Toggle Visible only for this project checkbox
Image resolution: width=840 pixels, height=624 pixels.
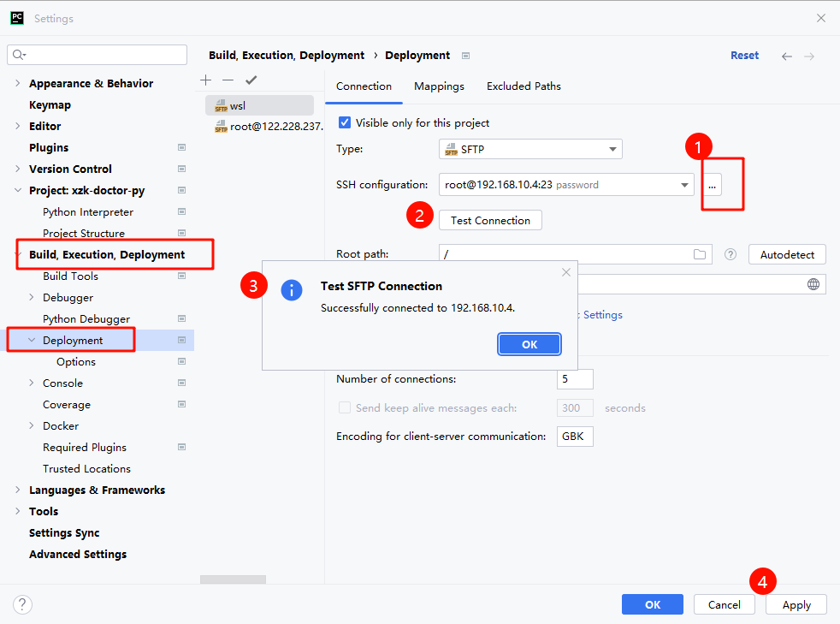pyautogui.click(x=345, y=122)
